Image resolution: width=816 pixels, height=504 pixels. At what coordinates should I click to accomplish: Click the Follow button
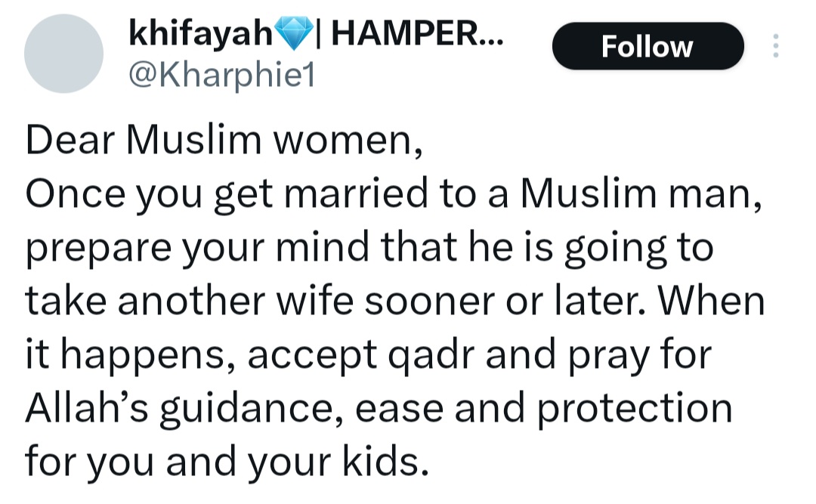(648, 47)
